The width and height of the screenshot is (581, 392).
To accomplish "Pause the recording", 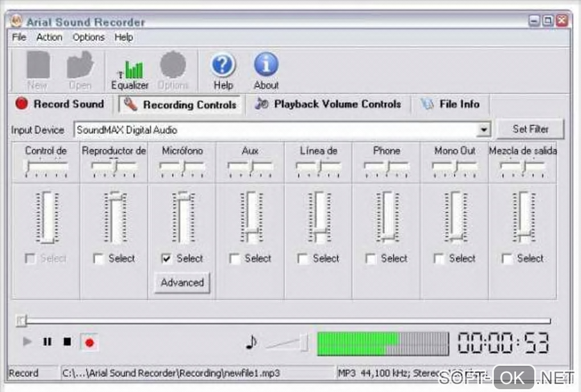I will 47,342.
